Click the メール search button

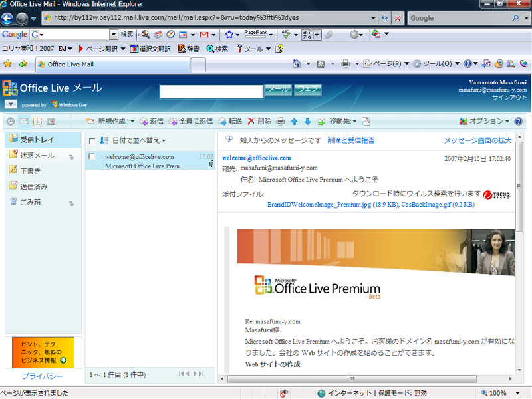pos(278,90)
